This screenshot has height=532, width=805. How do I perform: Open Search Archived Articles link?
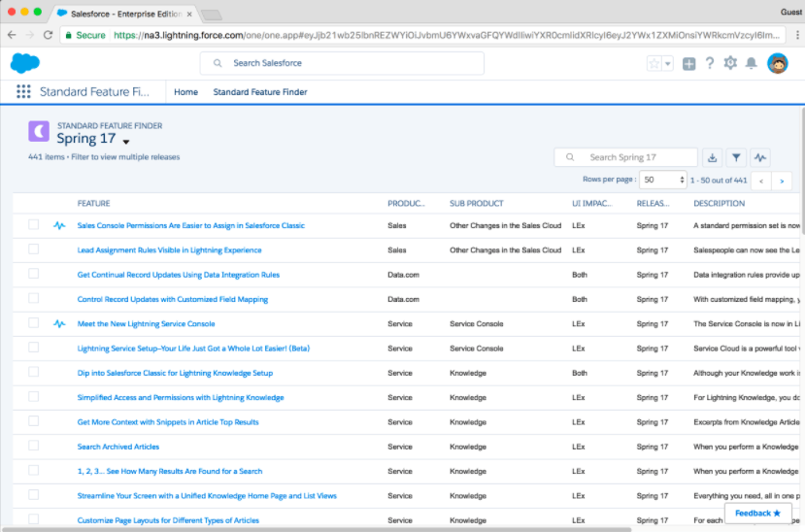point(118,447)
